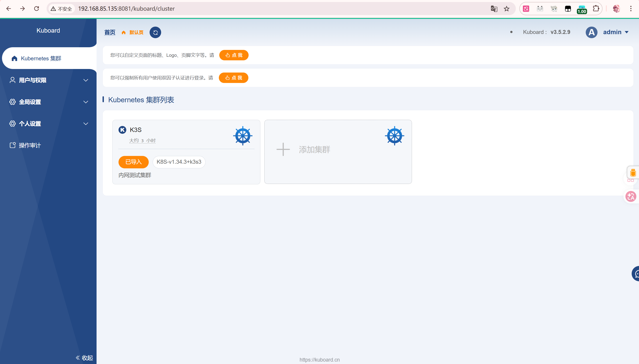Select Kubernetes 集群 in sidebar
Image resolution: width=639 pixels, height=364 pixels.
point(41,59)
